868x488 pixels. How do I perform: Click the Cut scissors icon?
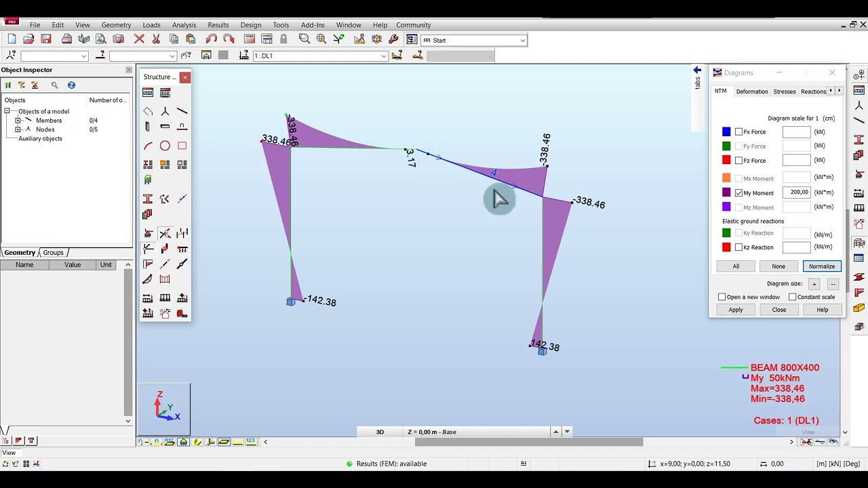pyautogui.click(x=156, y=39)
